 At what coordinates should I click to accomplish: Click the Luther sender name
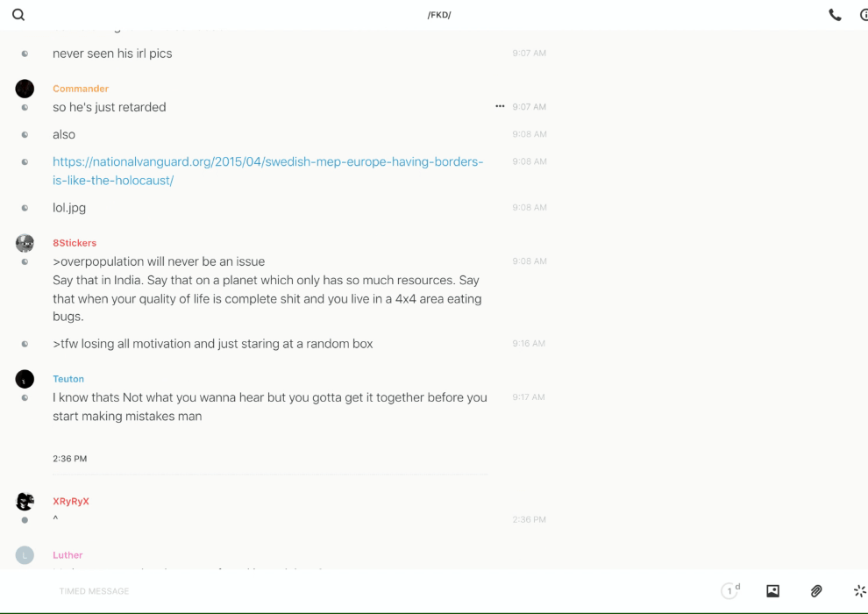(x=68, y=555)
